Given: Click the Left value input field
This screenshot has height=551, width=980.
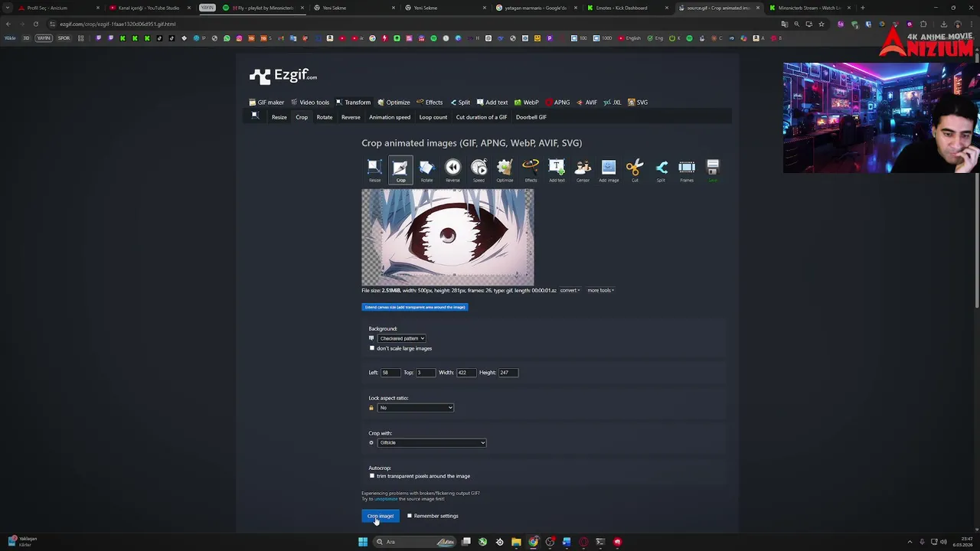Looking at the screenshot, I should (x=391, y=373).
